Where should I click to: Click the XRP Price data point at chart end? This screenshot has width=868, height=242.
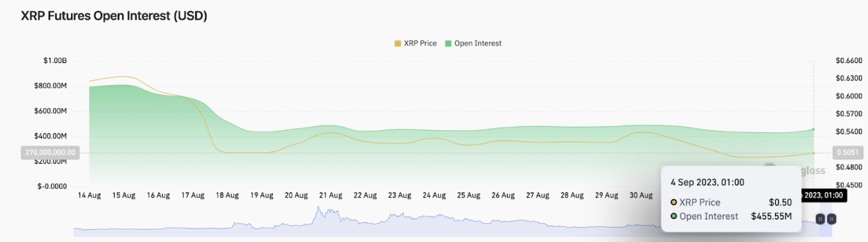pos(813,153)
